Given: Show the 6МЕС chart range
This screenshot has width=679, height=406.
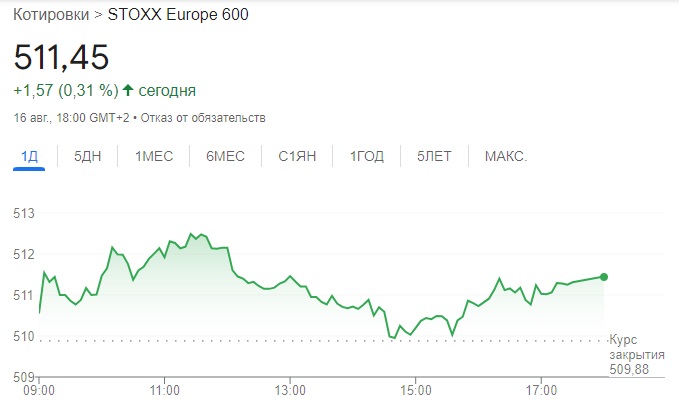Looking at the screenshot, I should [225, 156].
